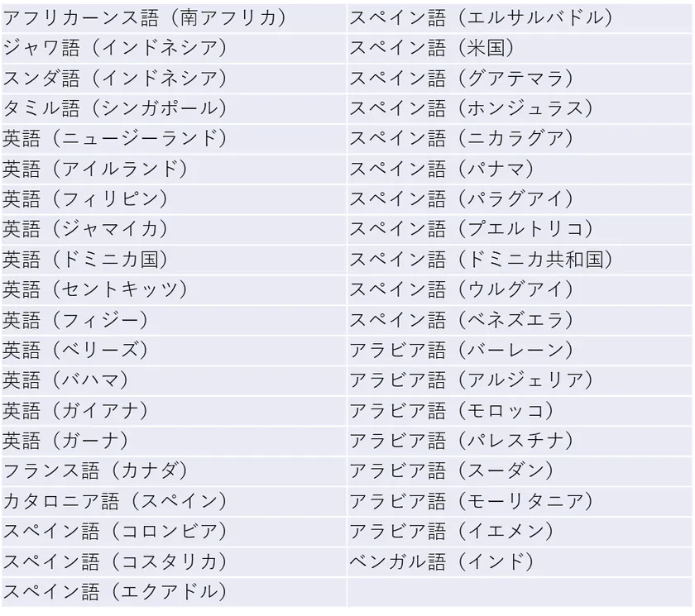Click the 英語（ニュージーランド） cell

[114, 139]
